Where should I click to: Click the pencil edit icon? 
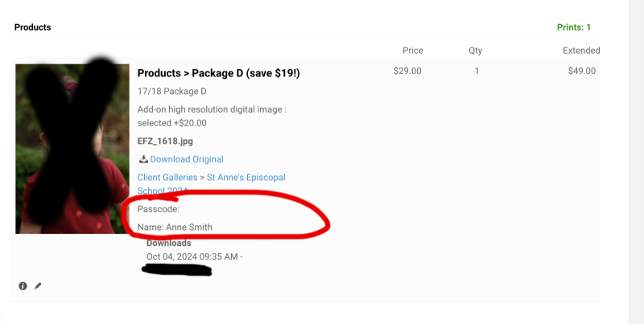pyautogui.click(x=38, y=286)
